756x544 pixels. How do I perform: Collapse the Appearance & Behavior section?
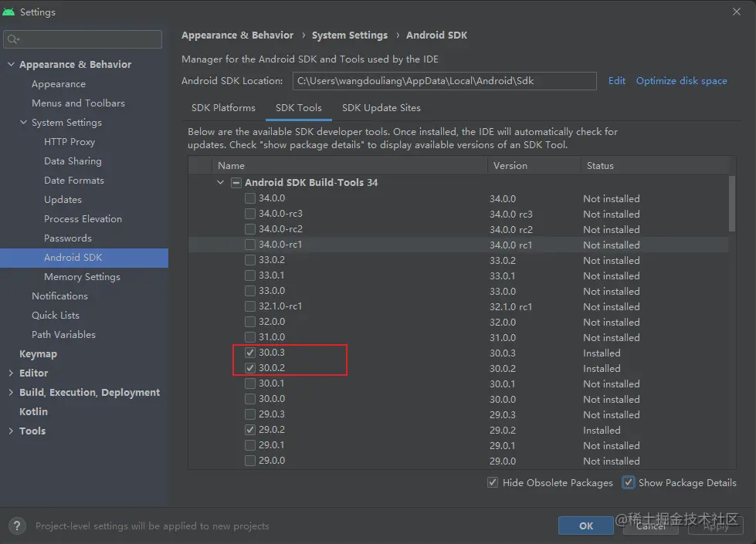tap(11, 64)
